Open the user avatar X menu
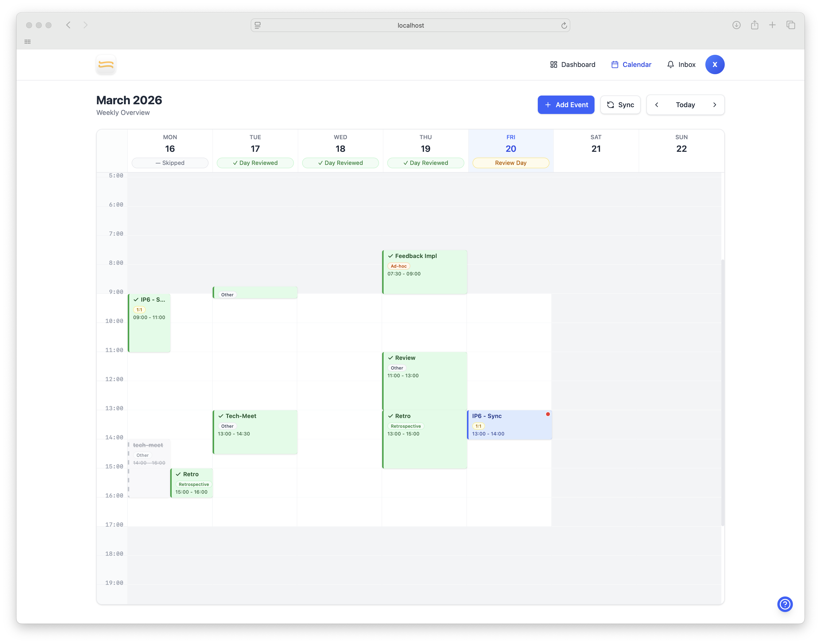 tap(714, 64)
